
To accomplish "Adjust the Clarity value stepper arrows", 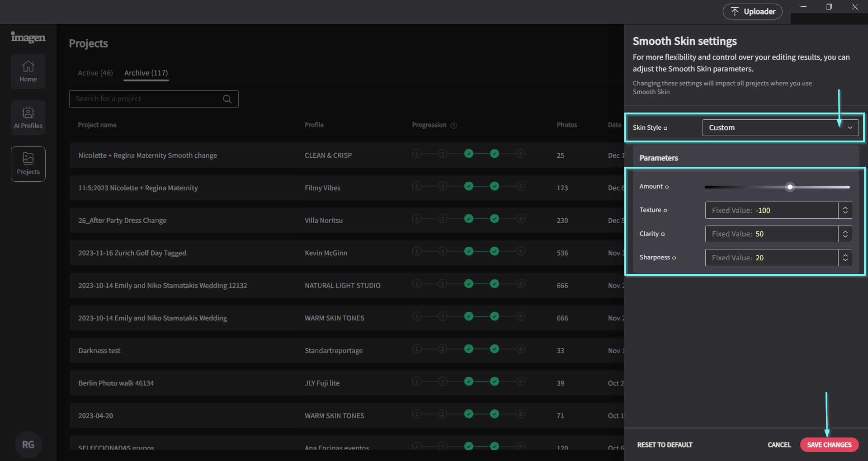I will (845, 234).
